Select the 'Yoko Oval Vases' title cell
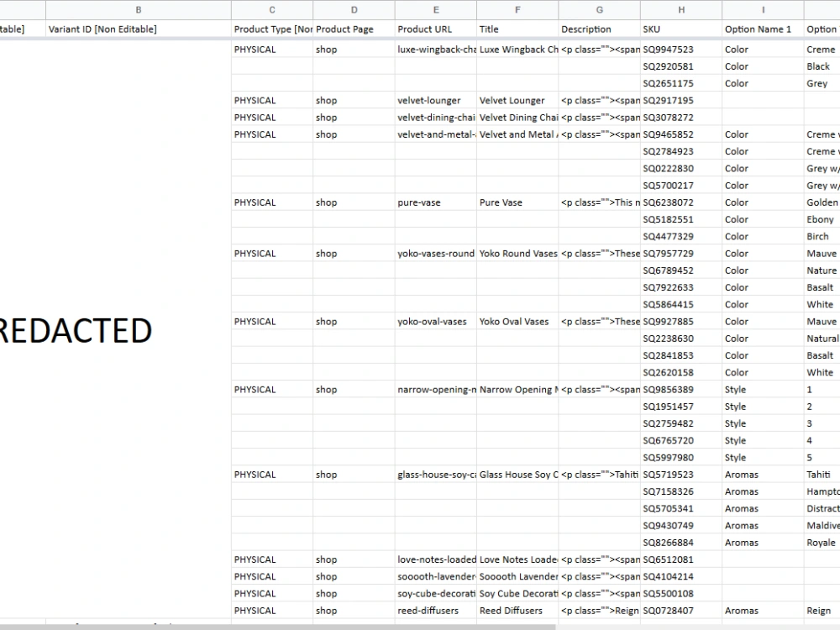The width and height of the screenshot is (840, 630). [x=517, y=322]
